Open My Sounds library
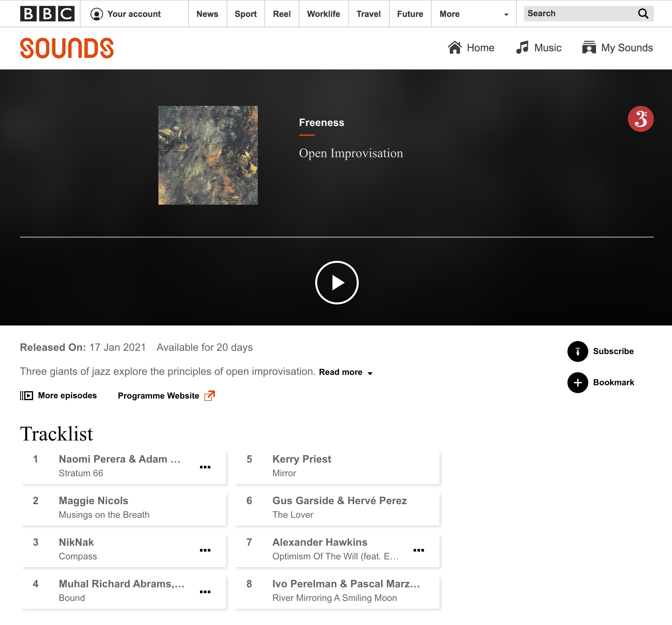The height and width of the screenshot is (625, 672). pyautogui.click(x=617, y=48)
